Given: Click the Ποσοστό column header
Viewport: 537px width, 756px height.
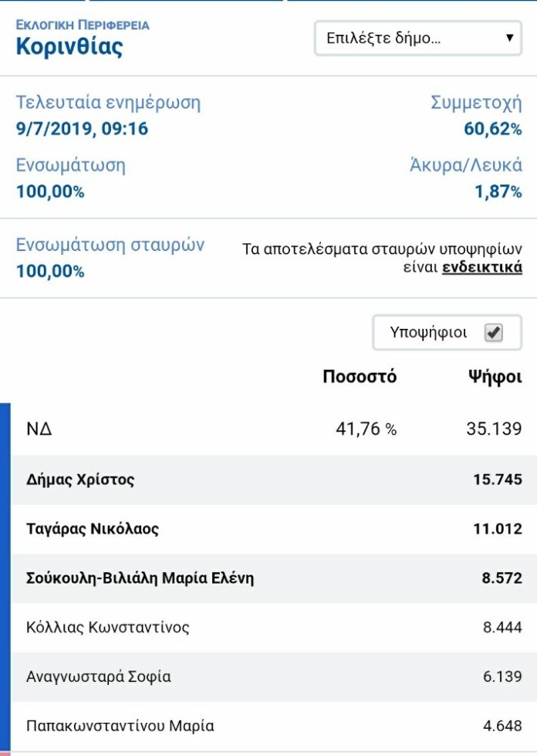Looking at the screenshot, I should click(360, 377).
